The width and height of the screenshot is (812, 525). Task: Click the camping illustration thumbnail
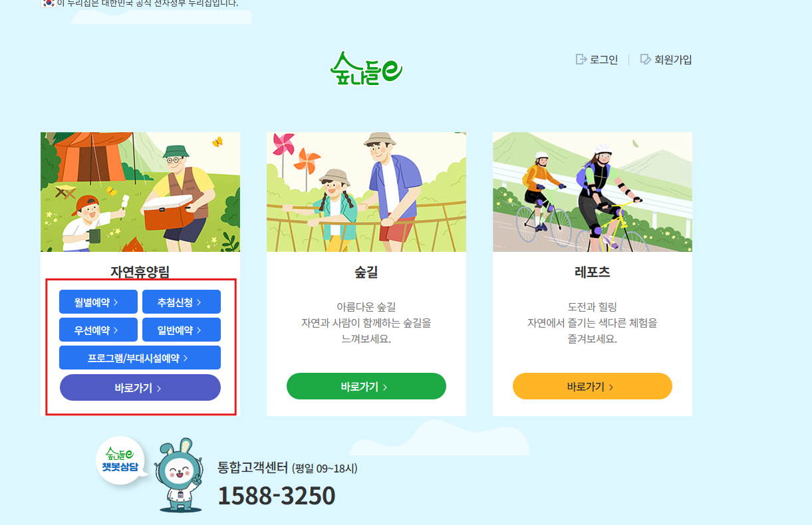(x=140, y=192)
